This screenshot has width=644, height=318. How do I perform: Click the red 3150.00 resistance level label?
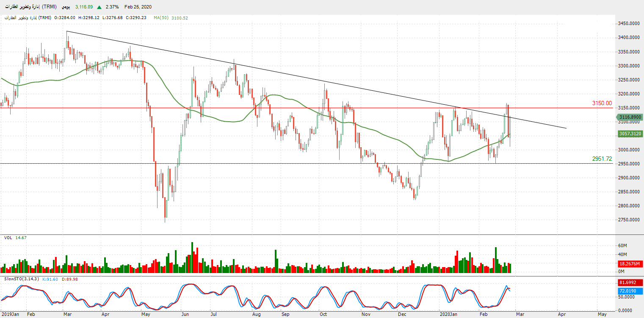pyautogui.click(x=602, y=103)
